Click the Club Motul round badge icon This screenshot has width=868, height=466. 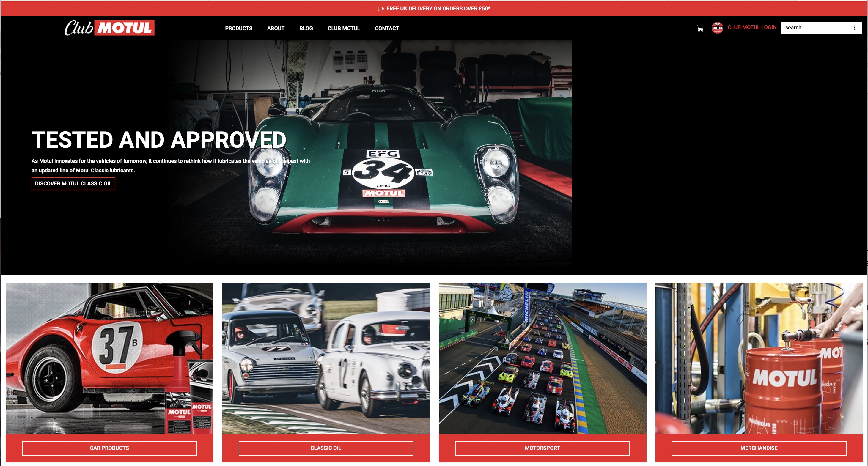[717, 28]
